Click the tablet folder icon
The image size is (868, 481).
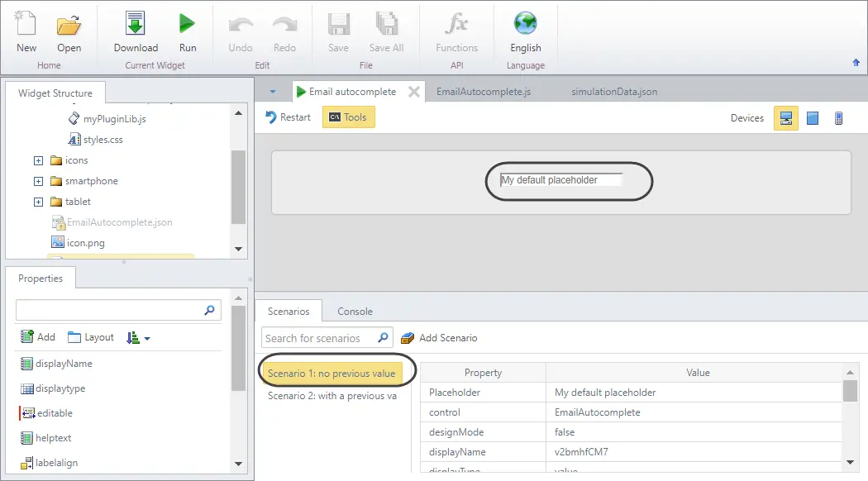tap(56, 202)
